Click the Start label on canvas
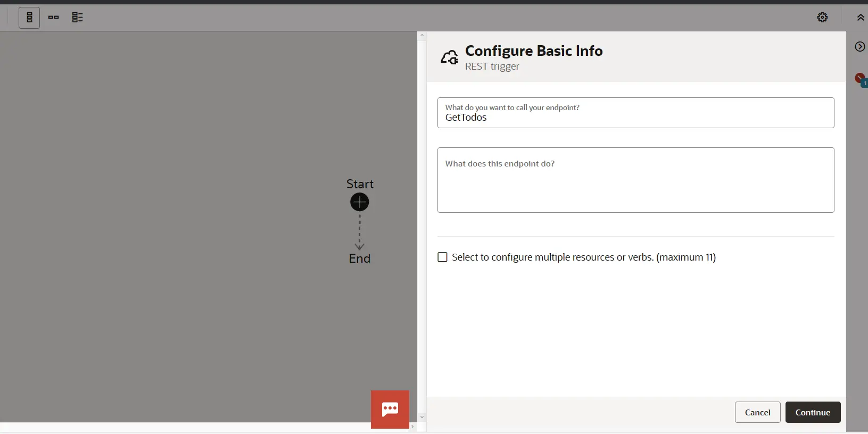Viewport: 868px width, 434px height. (360, 184)
